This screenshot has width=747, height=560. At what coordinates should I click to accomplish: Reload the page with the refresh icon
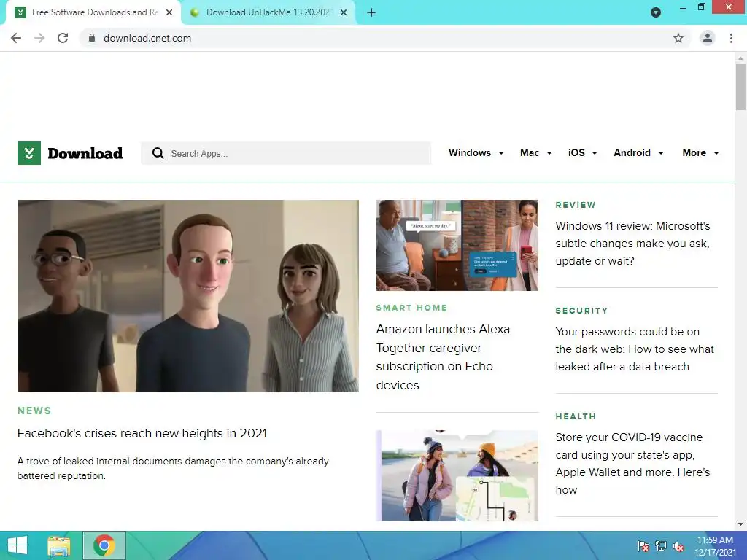[x=63, y=38]
